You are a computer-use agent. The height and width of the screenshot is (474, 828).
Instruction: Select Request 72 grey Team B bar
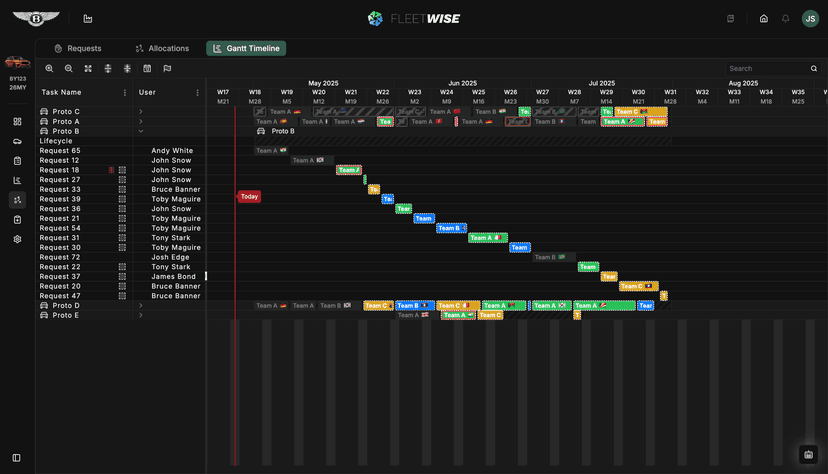pos(553,257)
